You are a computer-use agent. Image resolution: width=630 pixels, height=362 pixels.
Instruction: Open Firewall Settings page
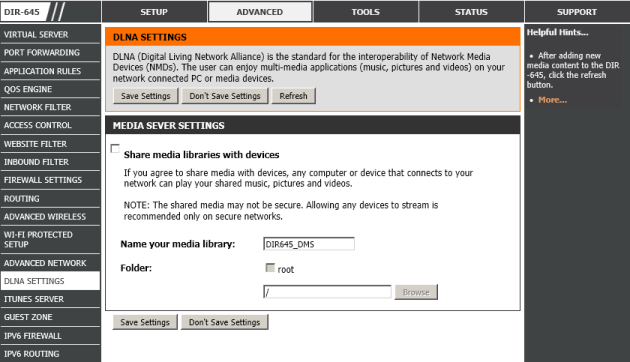pyautogui.click(x=50, y=180)
